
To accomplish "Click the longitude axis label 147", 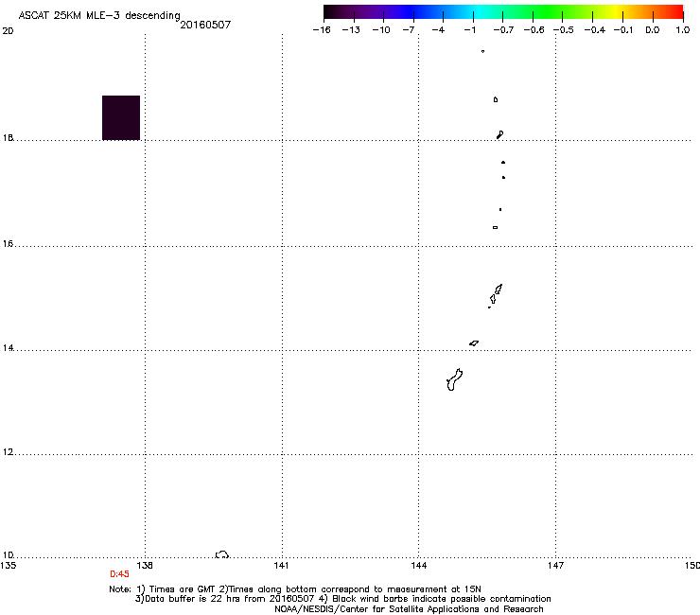I will click(556, 566).
